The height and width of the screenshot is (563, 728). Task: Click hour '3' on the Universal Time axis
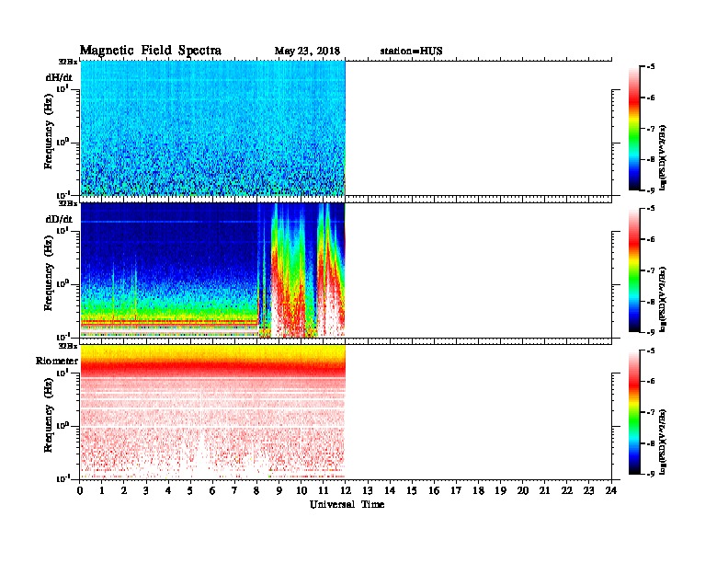146,490
